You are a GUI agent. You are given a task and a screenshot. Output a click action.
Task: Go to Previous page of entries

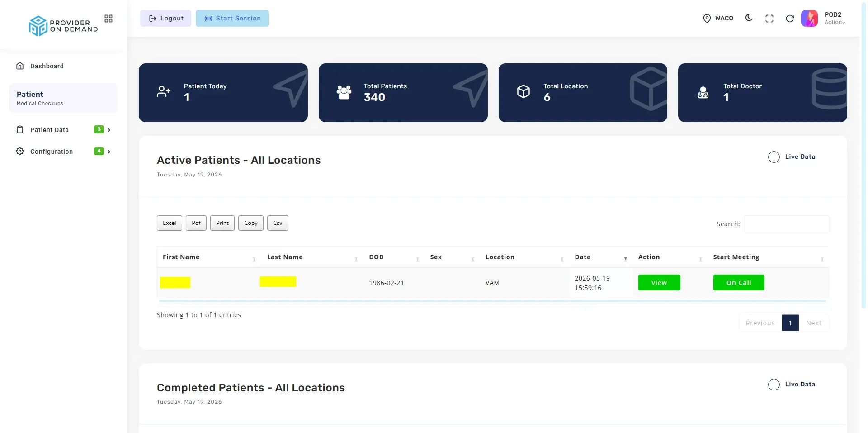tap(760, 323)
